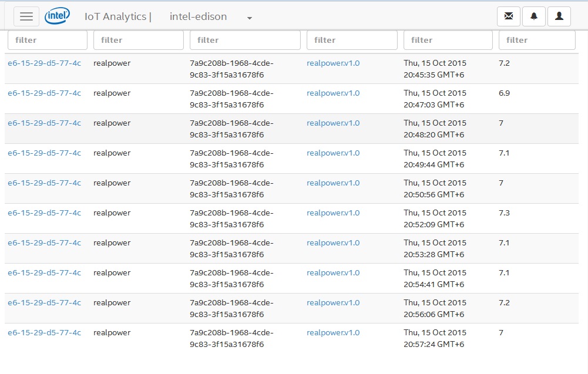
Task: Open realpower.v1.0 link in 20:54:41 row
Action: pyautogui.click(x=333, y=273)
